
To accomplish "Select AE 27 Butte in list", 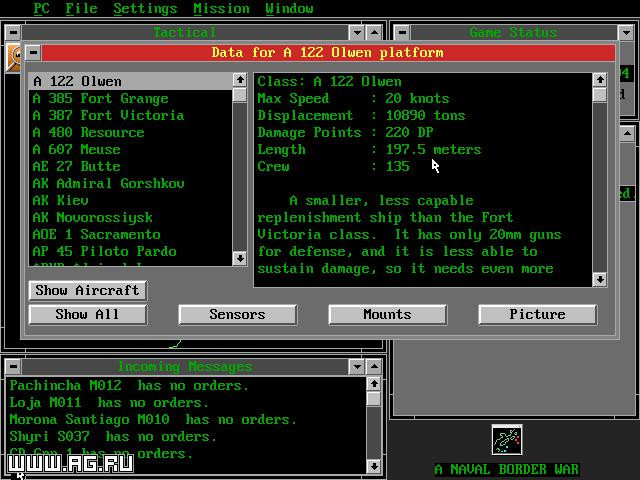I will 131,167.
